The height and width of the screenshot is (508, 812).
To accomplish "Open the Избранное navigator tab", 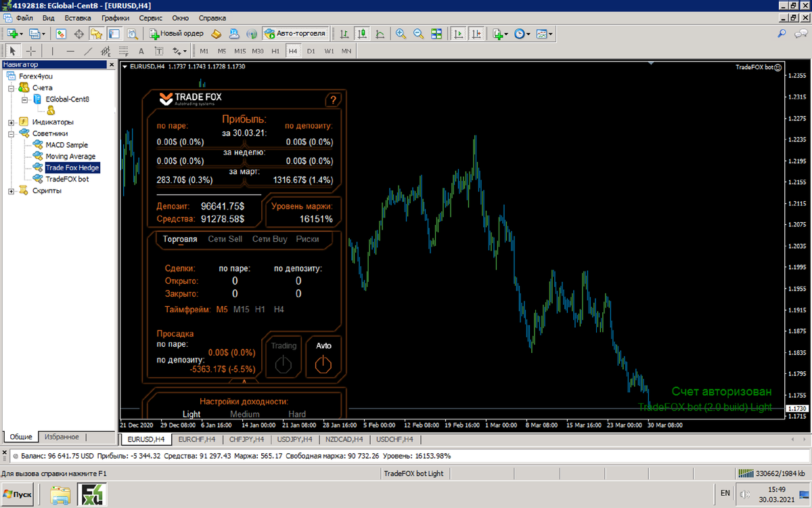I will coord(62,437).
